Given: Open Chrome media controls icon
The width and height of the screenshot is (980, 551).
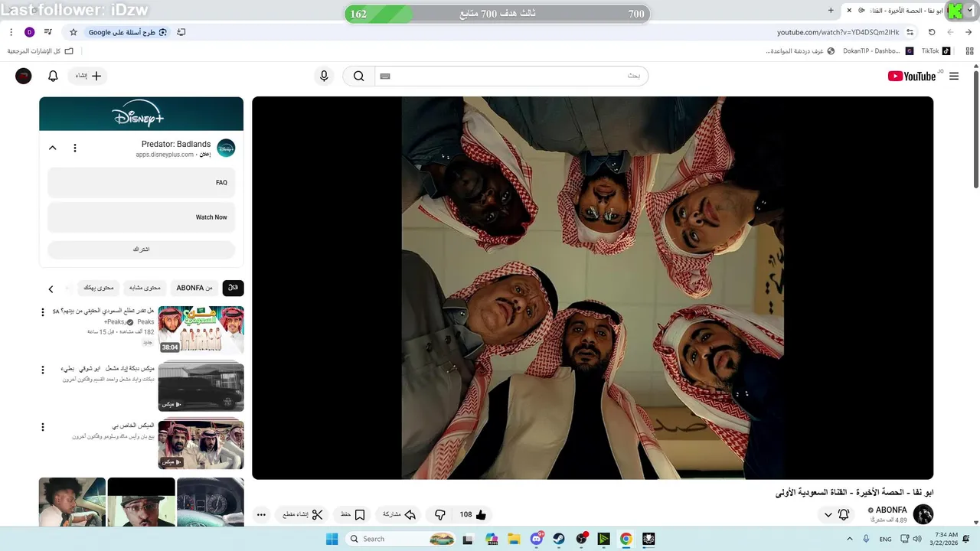Looking at the screenshot, I should tap(47, 32).
